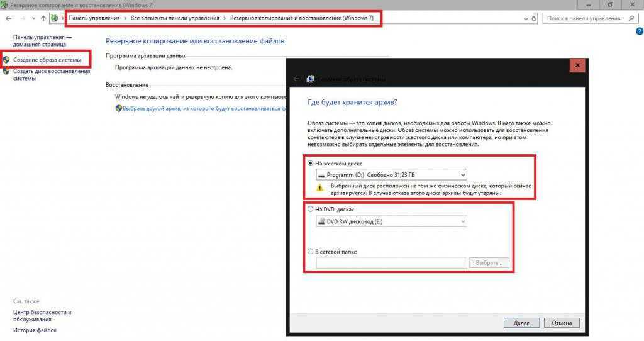Select the На DVD-дисках radio option

(311, 209)
